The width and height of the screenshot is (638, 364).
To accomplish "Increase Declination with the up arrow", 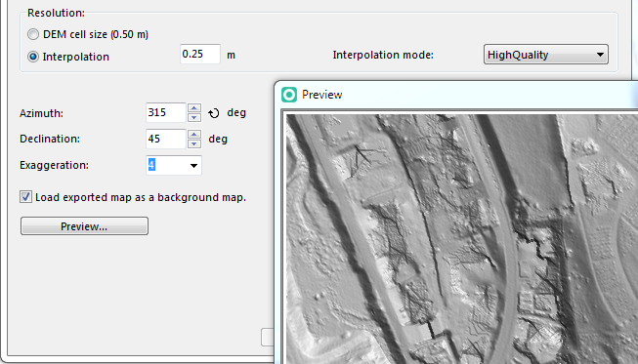I will click(194, 134).
